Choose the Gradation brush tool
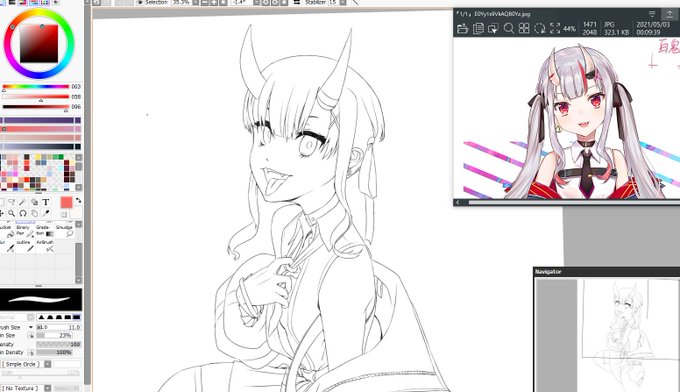 44,230
